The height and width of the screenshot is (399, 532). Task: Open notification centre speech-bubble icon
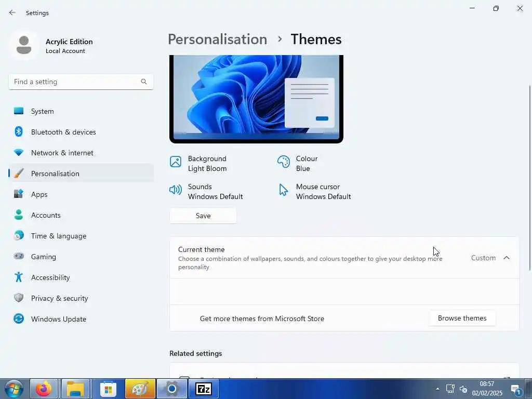click(516, 389)
